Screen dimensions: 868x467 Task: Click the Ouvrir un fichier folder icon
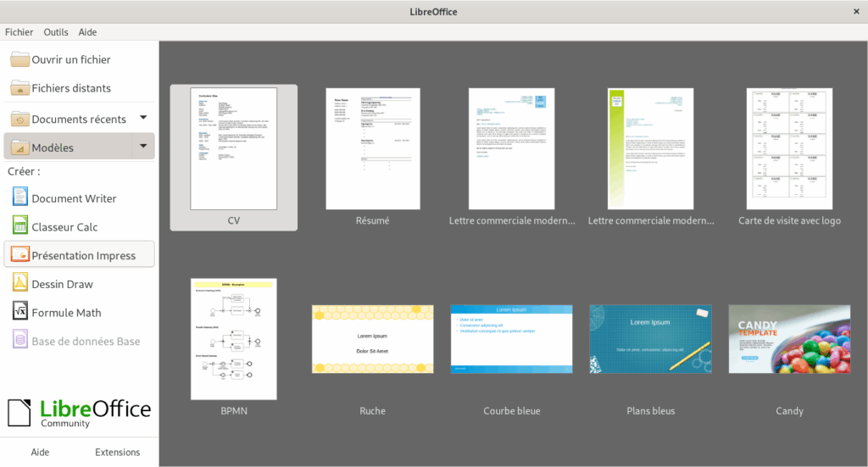click(x=20, y=59)
